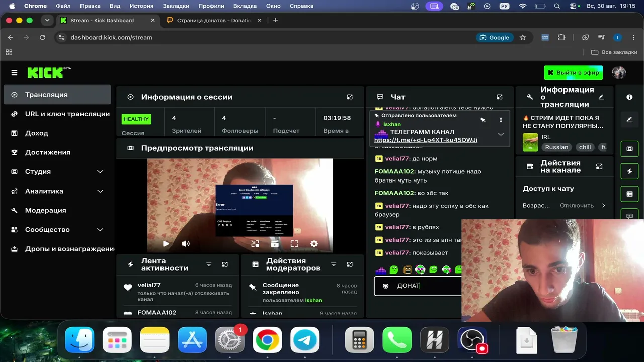This screenshot has height=362, width=644.
Task: Pick the purple equalizer emote below the chat
Action: click(x=381, y=270)
